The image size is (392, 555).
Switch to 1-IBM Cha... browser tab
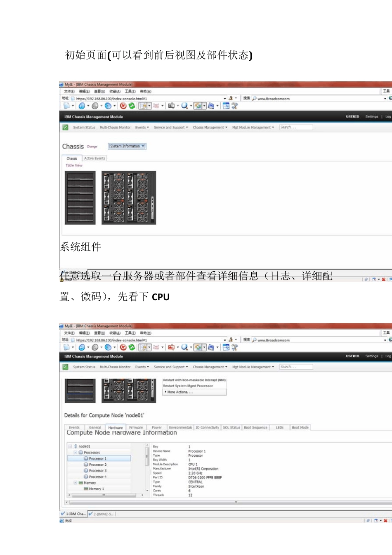pyautogui.click(x=73, y=514)
